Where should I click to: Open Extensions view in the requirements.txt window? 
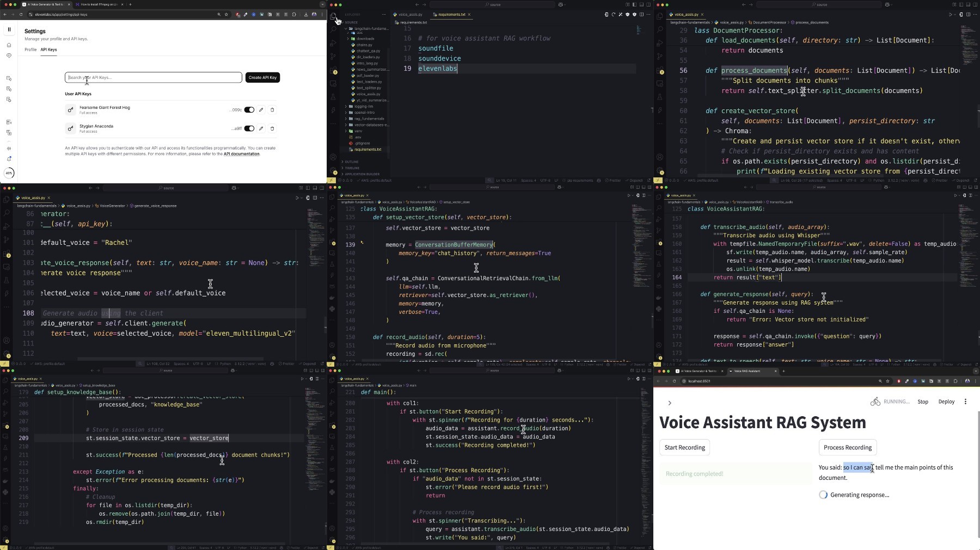coord(333,70)
